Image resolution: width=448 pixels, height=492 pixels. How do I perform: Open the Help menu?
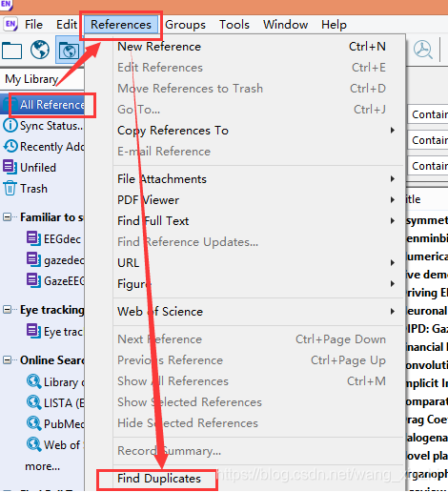[x=334, y=25]
